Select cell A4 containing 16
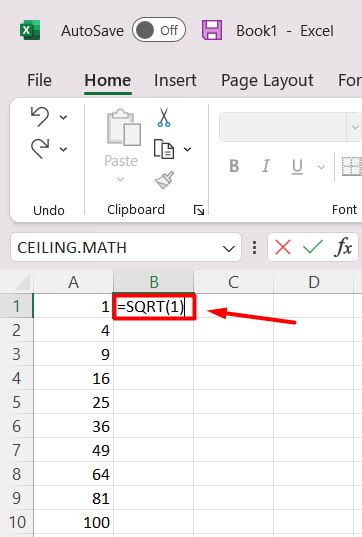 [x=73, y=378]
